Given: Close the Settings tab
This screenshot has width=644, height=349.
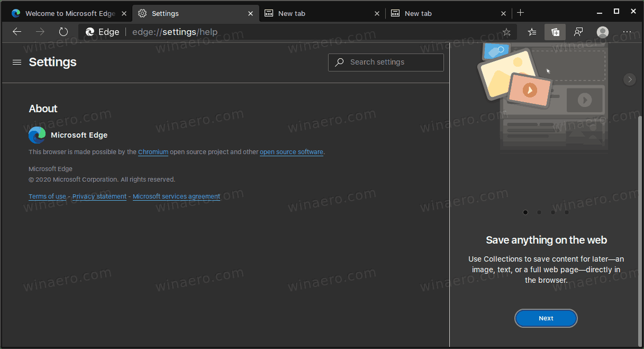Looking at the screenshot, I should tap(250, 13).
